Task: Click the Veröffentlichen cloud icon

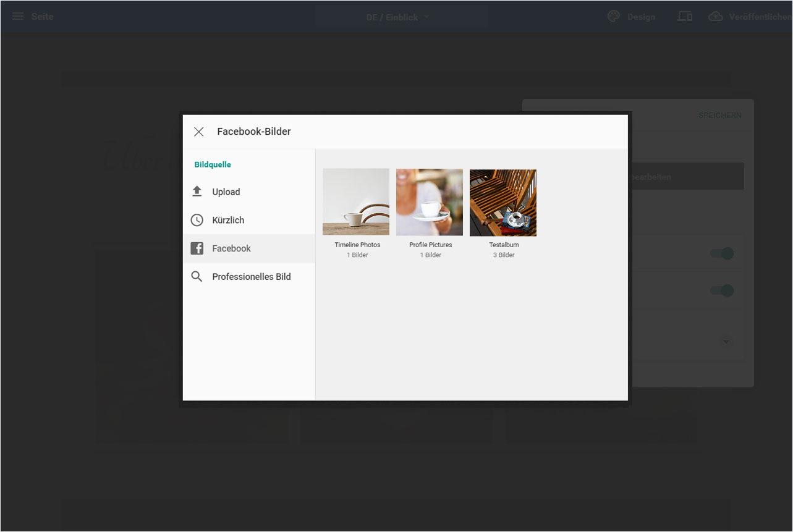Action: (x=715, y=17)
